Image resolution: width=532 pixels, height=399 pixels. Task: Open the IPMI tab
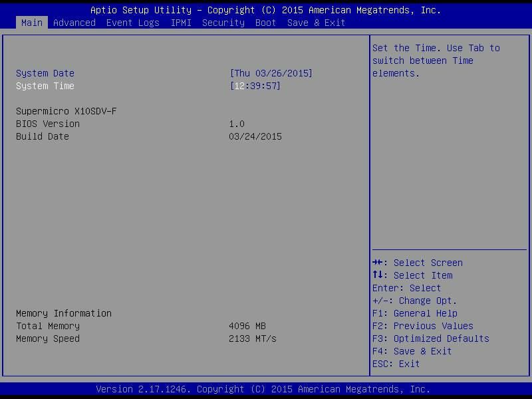(x=181, y=23)
